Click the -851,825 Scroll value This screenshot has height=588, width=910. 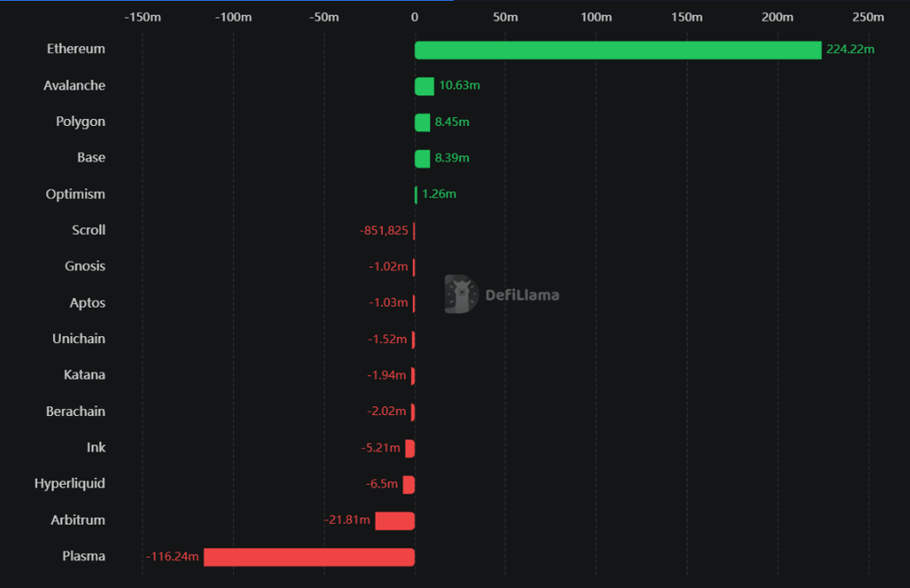384,231
